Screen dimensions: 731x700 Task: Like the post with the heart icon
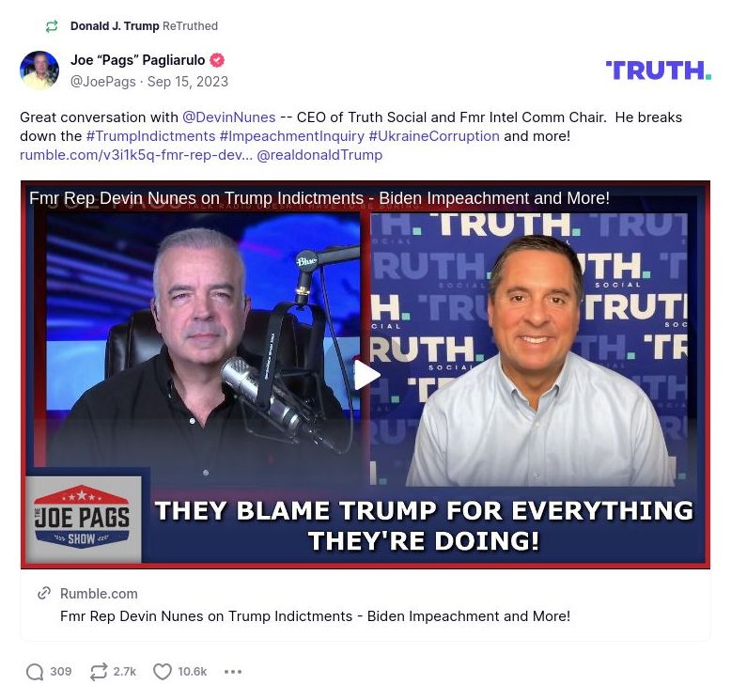[x=163, y=672]
